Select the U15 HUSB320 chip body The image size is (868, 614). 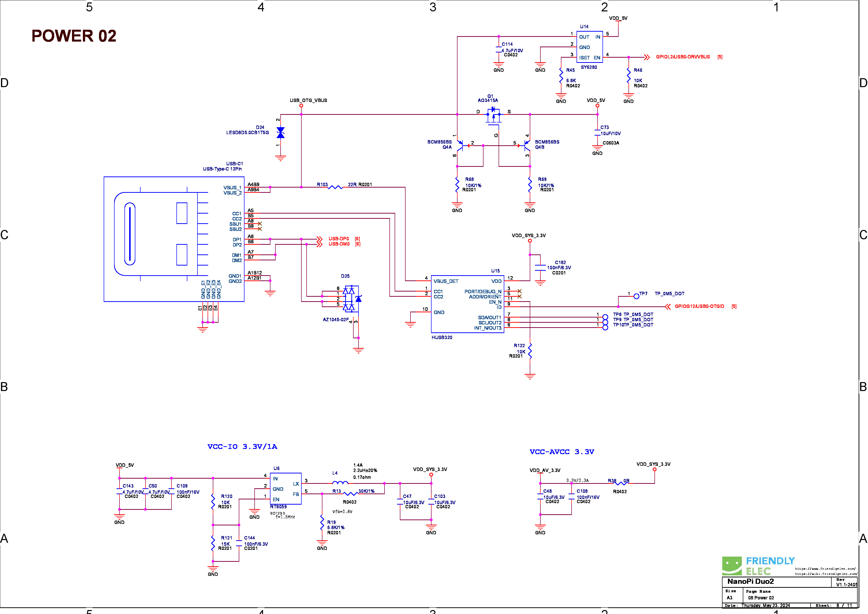coord(467,304)
